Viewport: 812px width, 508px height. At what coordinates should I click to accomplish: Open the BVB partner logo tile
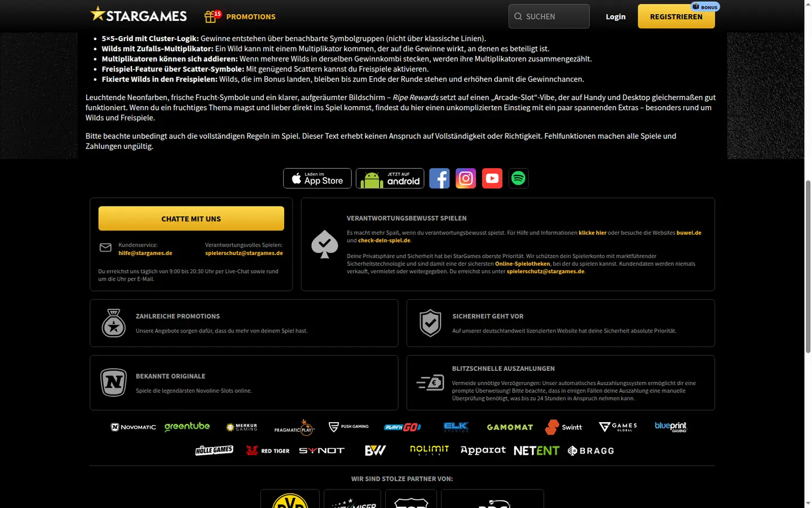tap(290, 499)
